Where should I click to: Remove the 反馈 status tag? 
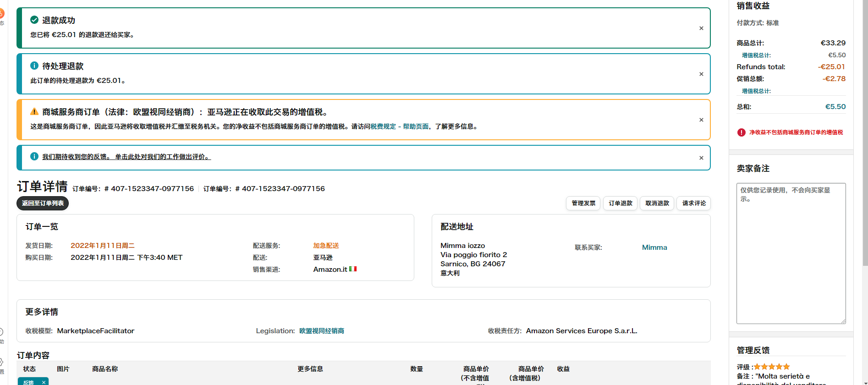click(44, 382)
